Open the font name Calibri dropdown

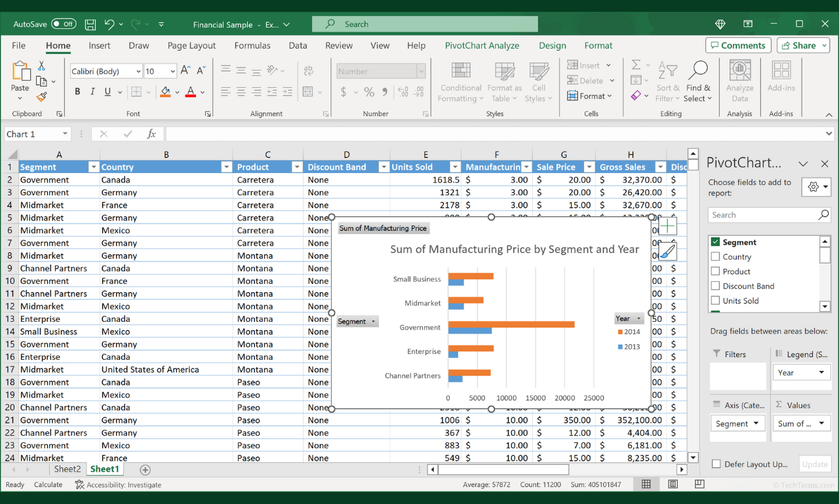(x=138, y=71)
